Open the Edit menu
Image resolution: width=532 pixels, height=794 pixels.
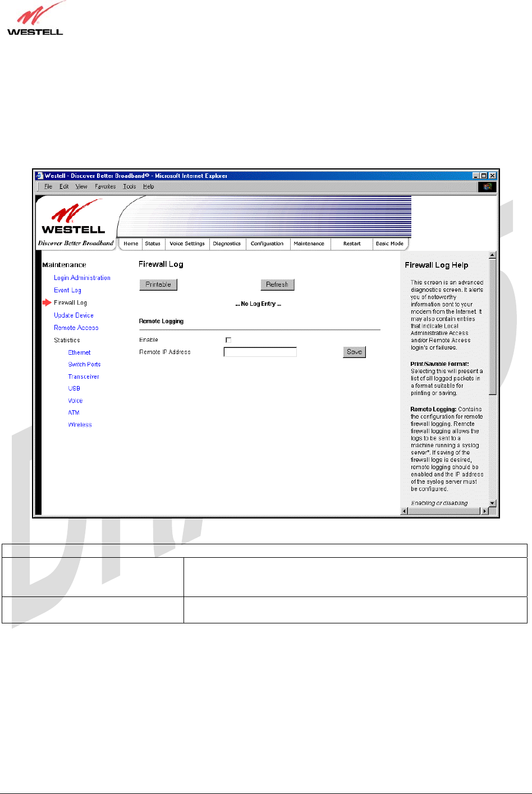tap(64, 187)
